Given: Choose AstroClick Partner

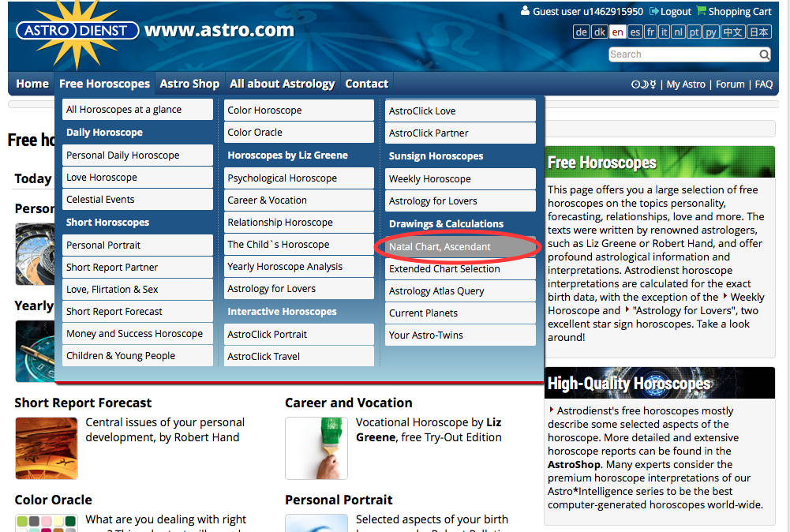Looking at the screenshot, I should (460, 133).
